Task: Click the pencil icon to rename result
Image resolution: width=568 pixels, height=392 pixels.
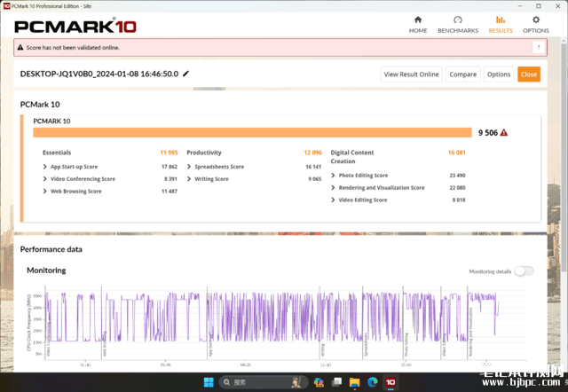Action: pos(185,74)
